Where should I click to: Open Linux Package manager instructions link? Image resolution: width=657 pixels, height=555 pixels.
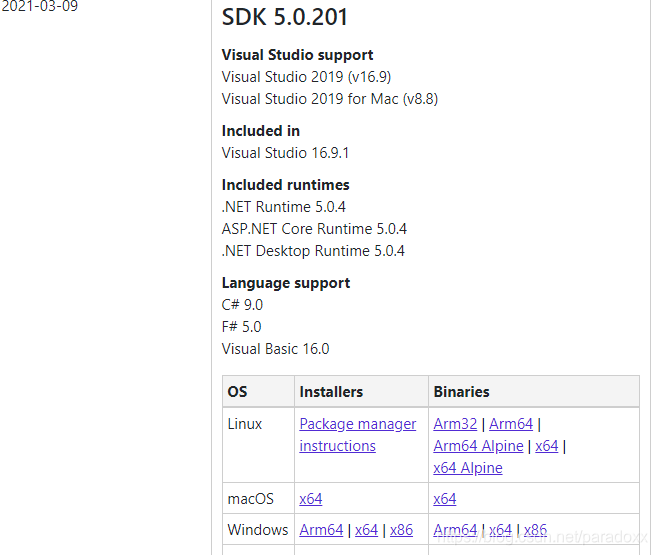point(357,435)
